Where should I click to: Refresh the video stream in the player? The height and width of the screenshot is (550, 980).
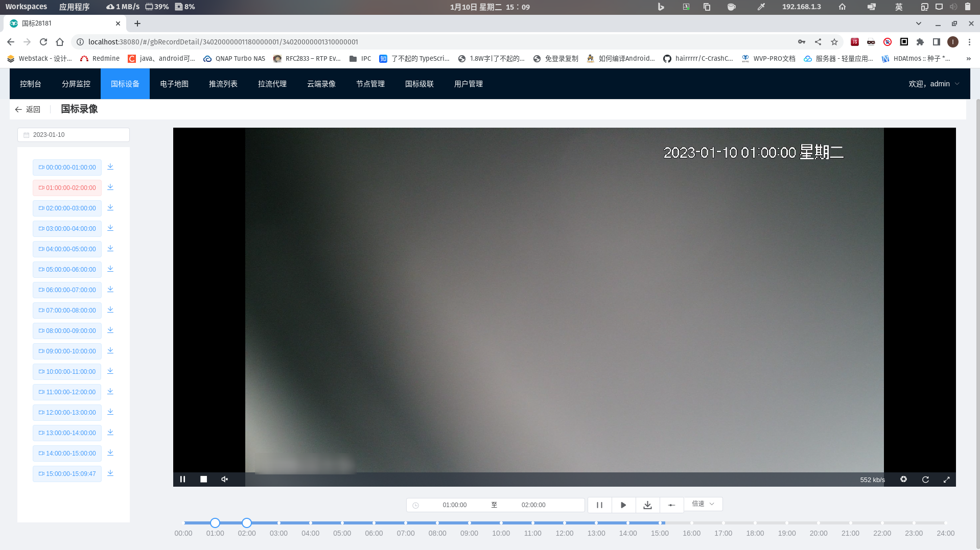coord(925,480)
